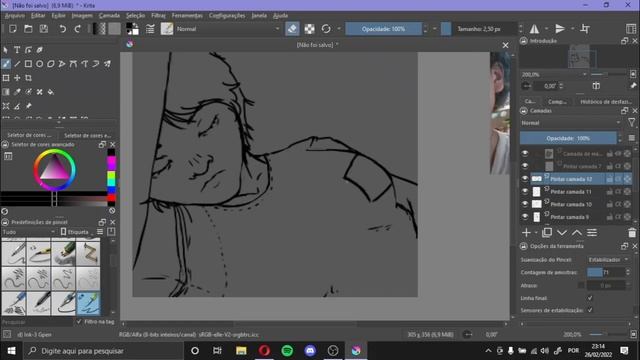Move layer up in the stack
640x360 pixels.
pyautogui.click(x=576, y=233)
